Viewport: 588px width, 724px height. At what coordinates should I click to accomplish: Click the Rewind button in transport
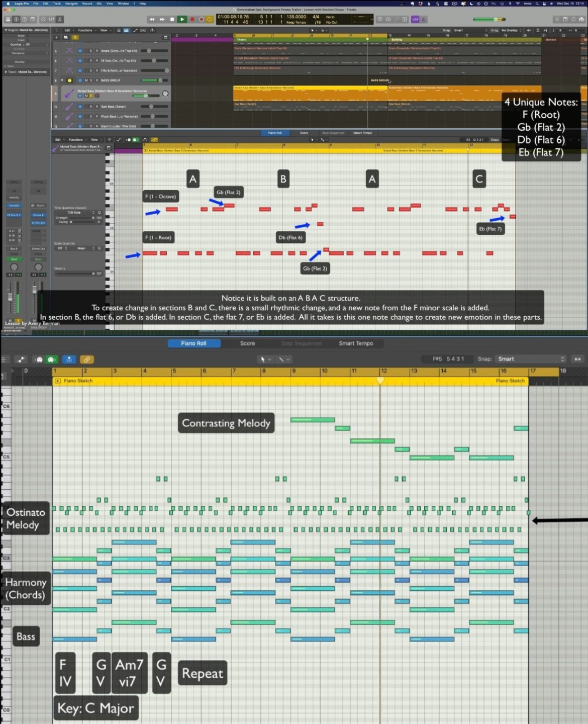152,20
